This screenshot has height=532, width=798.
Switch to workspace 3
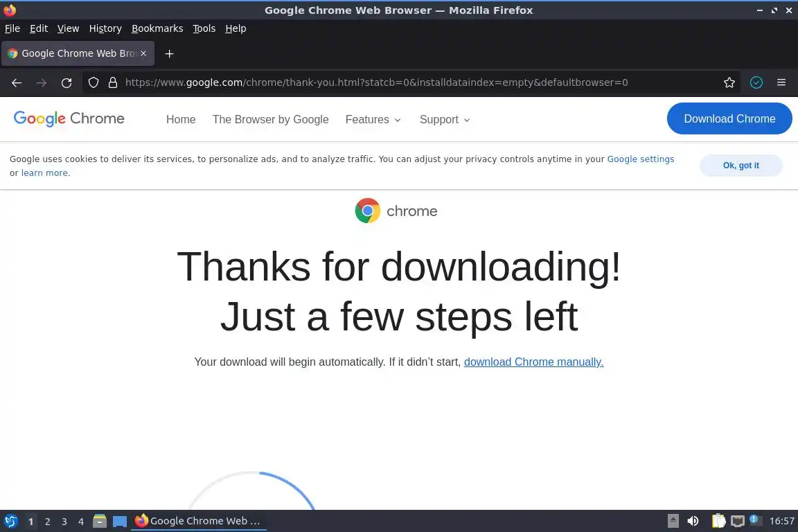pos(64,522)
